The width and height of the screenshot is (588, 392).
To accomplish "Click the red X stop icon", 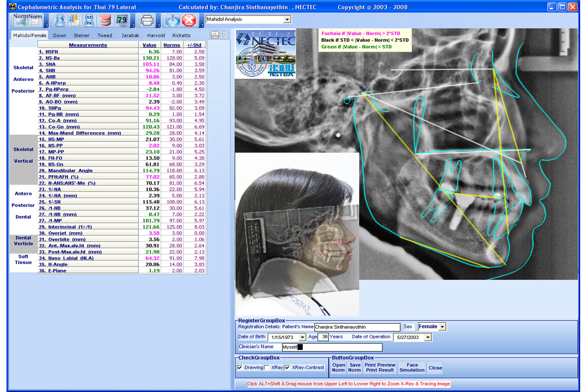I will pyautogui.click(x=189, y=21).
